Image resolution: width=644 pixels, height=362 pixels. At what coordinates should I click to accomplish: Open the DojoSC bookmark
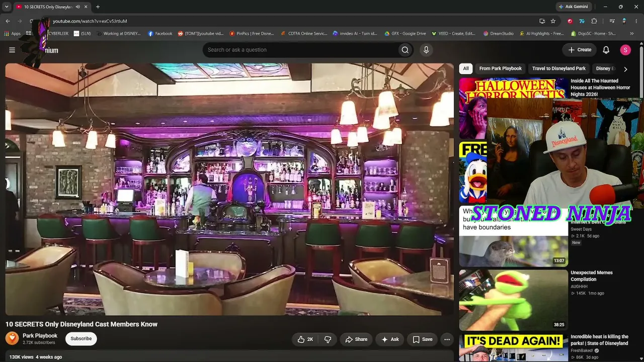[594, 34]
